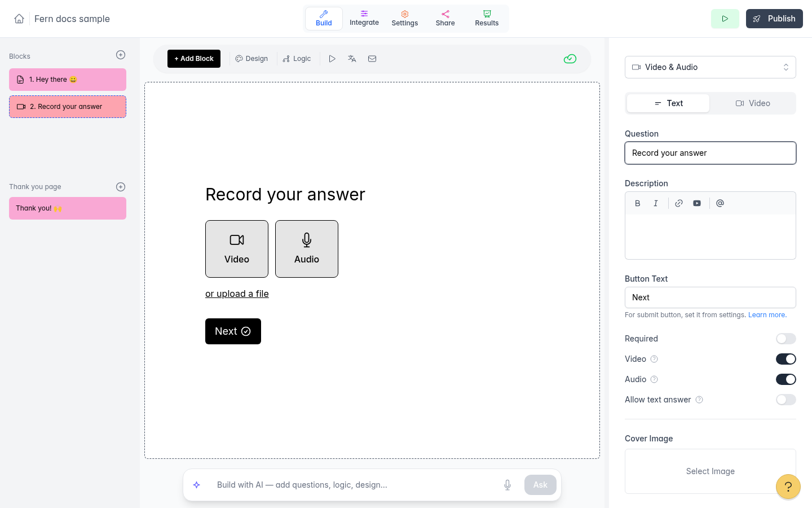Open the Design panel
Screen dimensions: 812x508
pyautogui.click(x=251, y=59)
